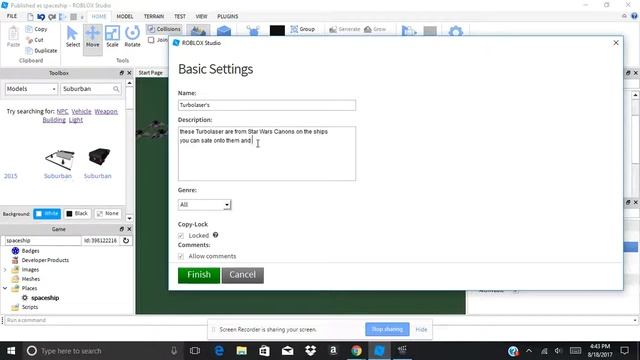Click the Redo arrow icon
Screen dimensions: 640x360
[52, 17]
